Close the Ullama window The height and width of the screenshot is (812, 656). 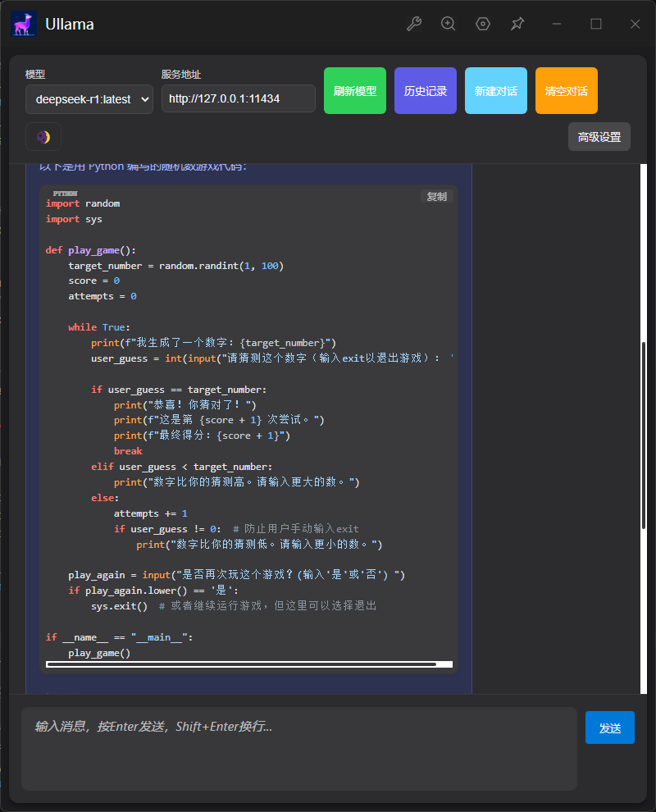(635, 24)
